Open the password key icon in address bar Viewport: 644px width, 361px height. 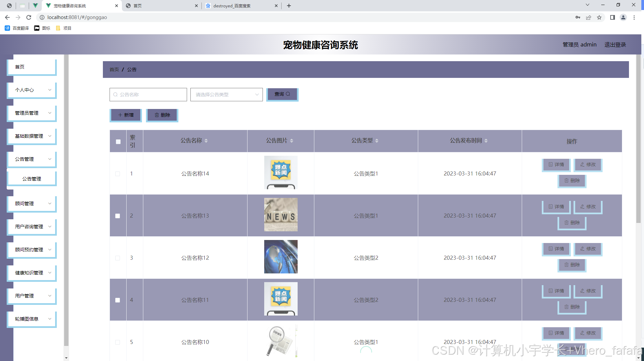click(x=578, y=17)
